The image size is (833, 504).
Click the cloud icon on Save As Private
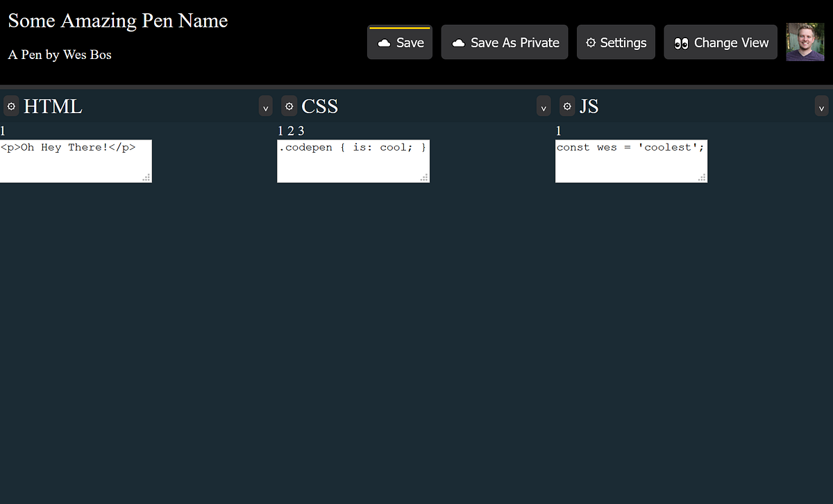[458, 42]
